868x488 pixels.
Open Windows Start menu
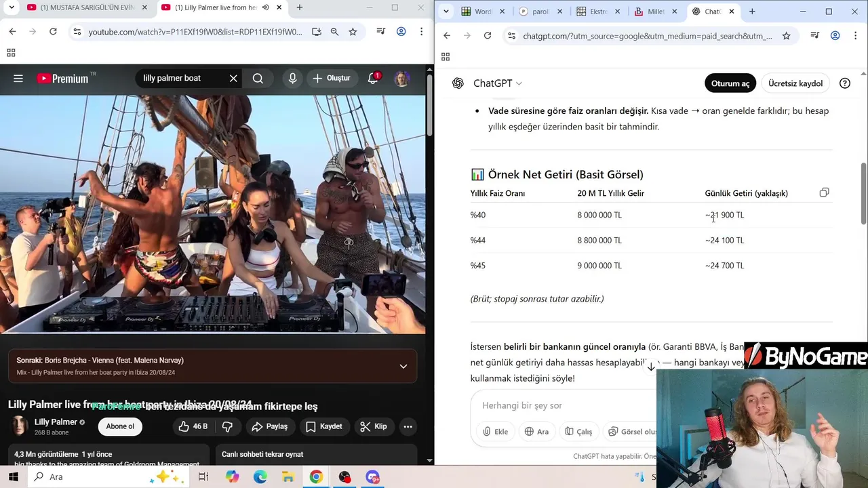point(13,477)
